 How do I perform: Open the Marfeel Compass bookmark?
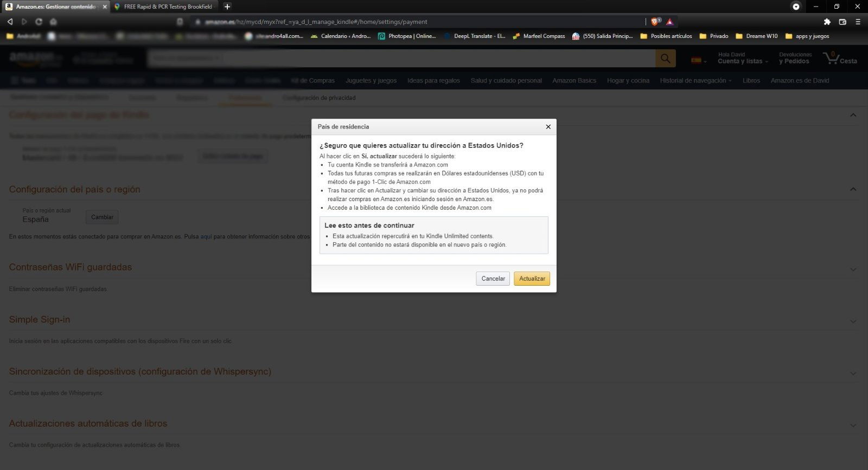coord(538,36)
